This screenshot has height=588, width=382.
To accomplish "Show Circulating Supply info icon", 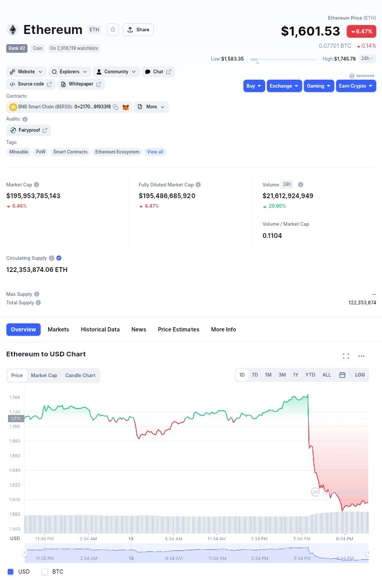I will [51, 258].
